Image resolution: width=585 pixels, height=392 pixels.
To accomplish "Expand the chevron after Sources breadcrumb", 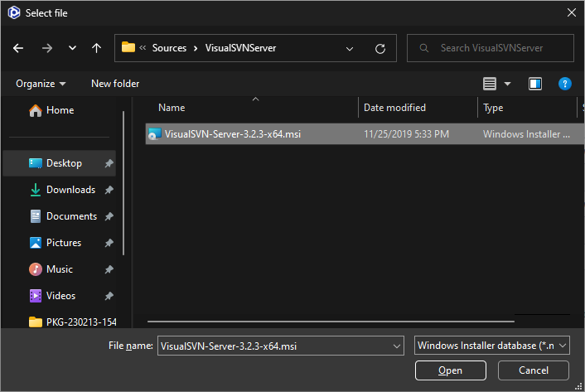I will 196,49.
